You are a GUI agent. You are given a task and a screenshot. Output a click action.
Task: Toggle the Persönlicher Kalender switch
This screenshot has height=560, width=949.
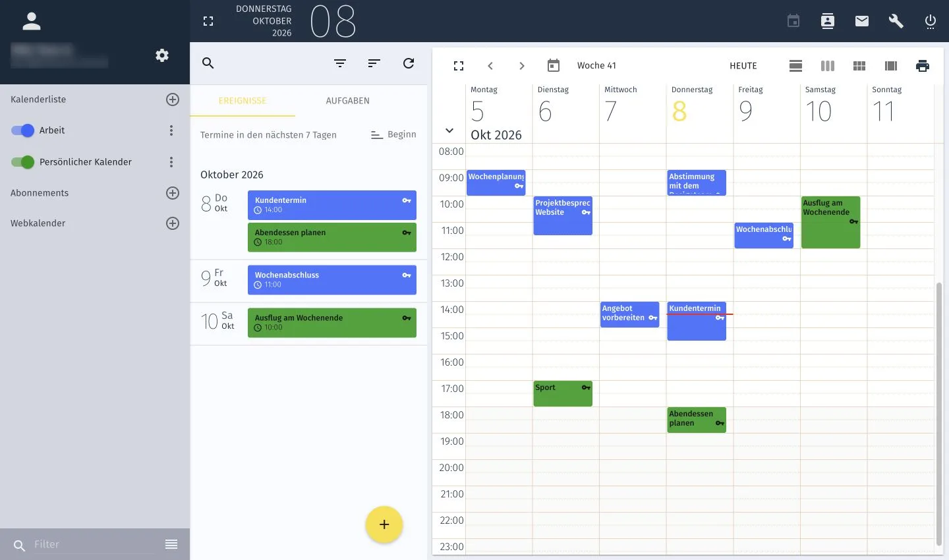[x=22, y=162]
